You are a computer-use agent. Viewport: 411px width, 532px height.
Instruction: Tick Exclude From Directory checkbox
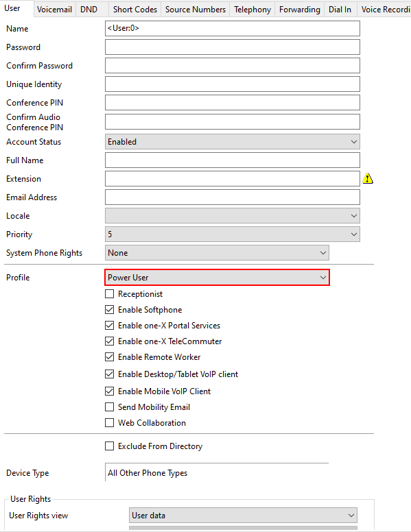[x=109, y=446]
